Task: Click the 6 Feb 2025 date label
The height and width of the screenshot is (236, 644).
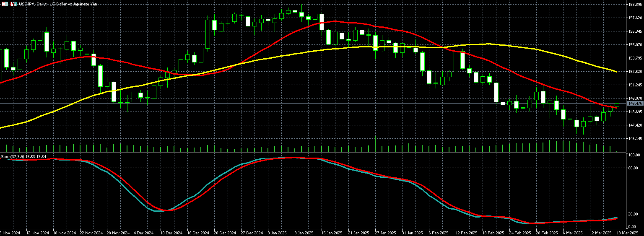Action: tap(439, 233)
